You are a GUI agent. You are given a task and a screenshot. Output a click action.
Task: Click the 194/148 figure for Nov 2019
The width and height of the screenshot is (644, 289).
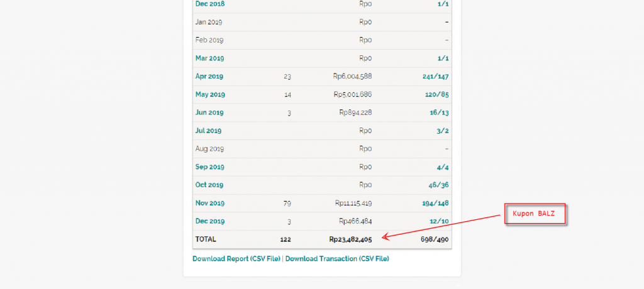click(435, 203)
